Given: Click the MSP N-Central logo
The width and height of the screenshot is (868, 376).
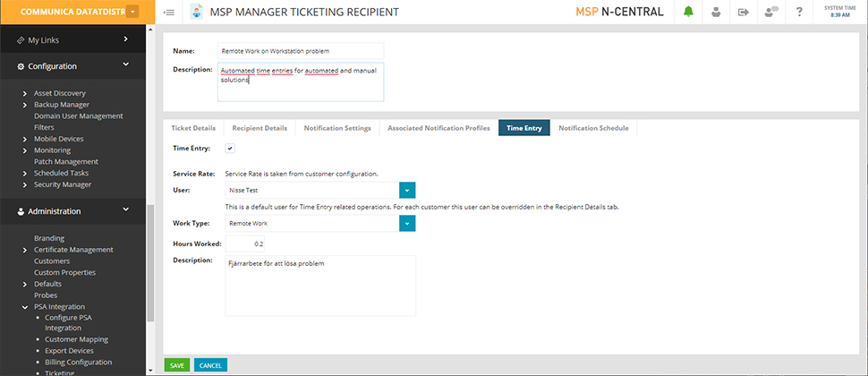Looking at the screenshot, I should pos(619,12).
